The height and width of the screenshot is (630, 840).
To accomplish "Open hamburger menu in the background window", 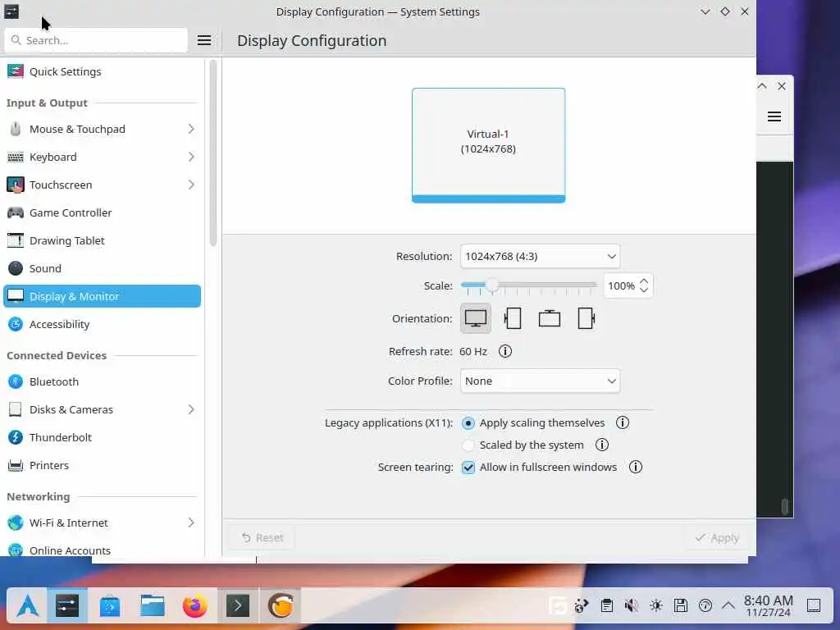I will [774, 116].
